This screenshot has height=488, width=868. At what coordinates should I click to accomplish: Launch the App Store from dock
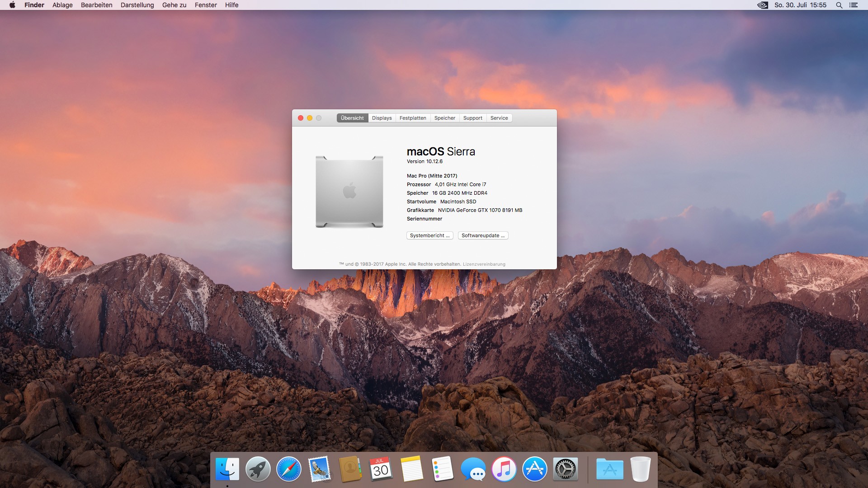(534, 469)
